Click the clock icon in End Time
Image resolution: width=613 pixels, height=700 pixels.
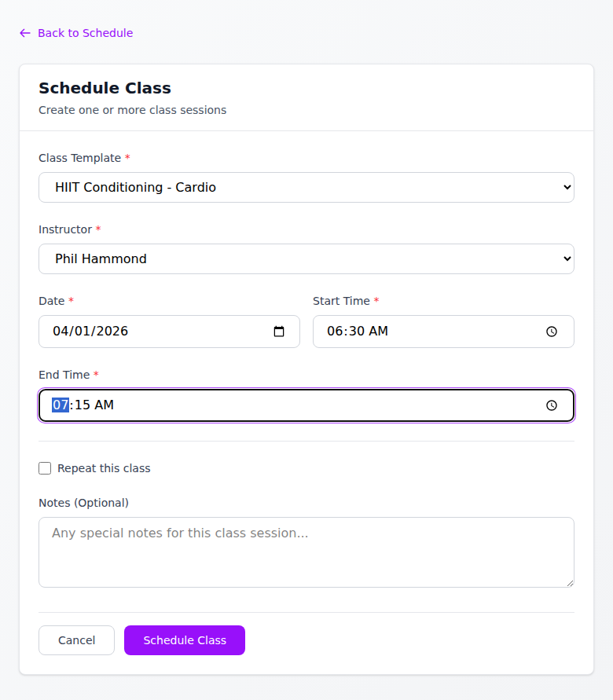point(551,405)
